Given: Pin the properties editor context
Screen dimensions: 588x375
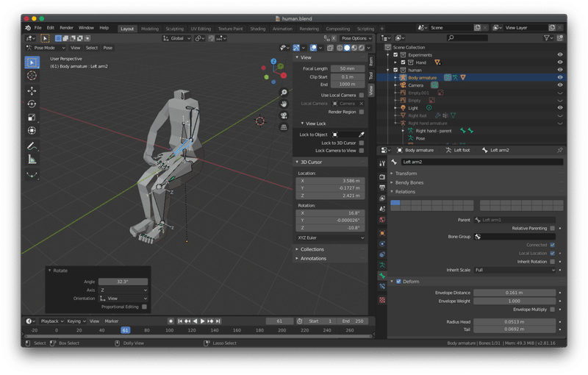Looking at the screenshot, I should click(560, 150).
